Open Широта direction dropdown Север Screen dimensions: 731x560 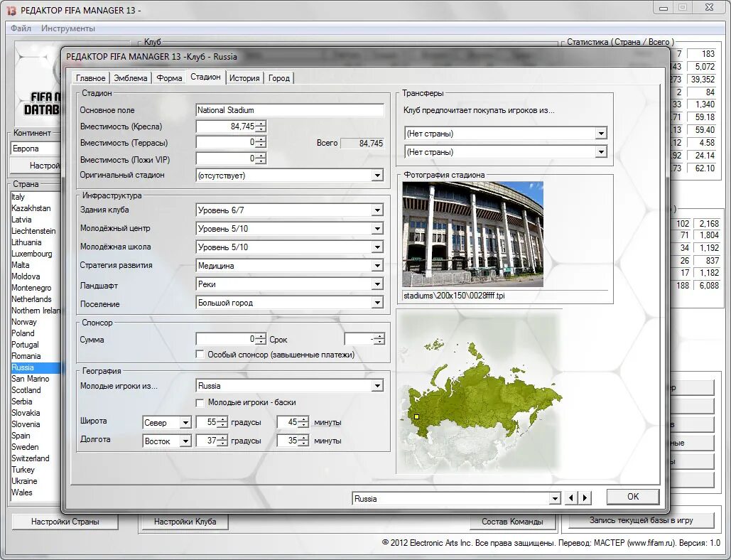coord(185,422)
